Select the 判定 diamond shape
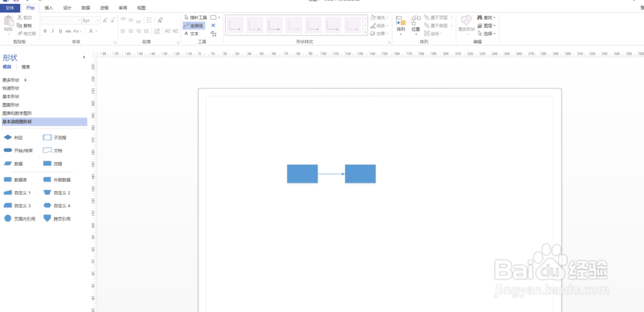The height and width of the screenshot is (312, 644). click(13, 138)
